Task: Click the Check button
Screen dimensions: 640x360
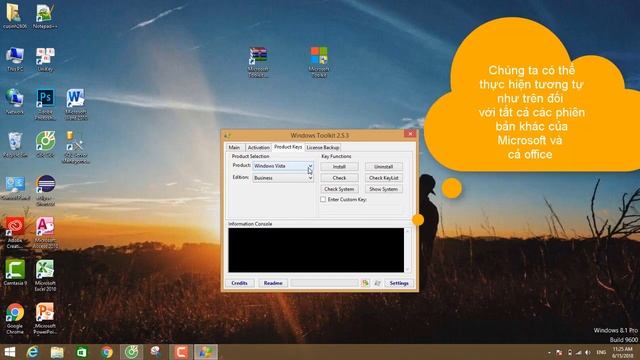Action: (x=339, y=178)
